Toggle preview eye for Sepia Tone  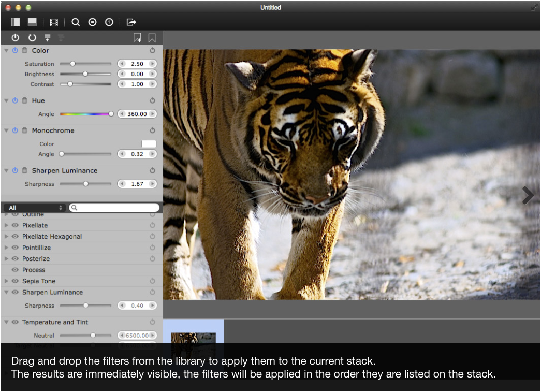[15, 281]
